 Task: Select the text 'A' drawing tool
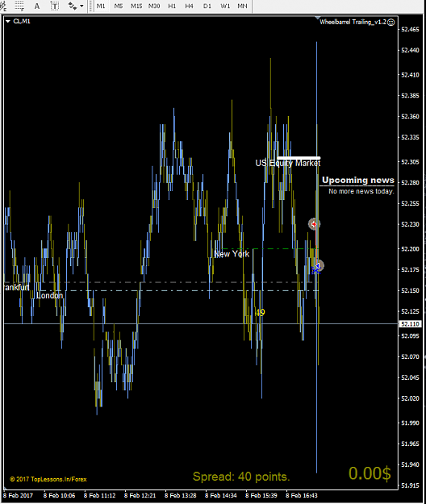coord(37,6)
